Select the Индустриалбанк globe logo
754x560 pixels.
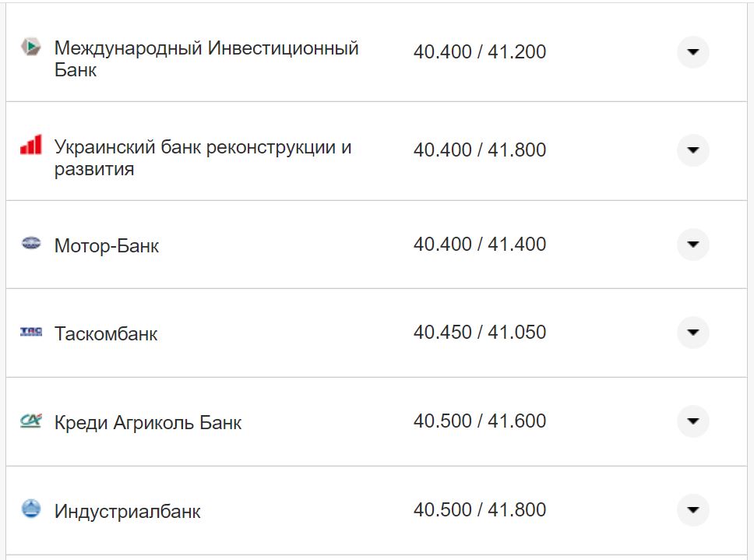click(x=30, y=510)
